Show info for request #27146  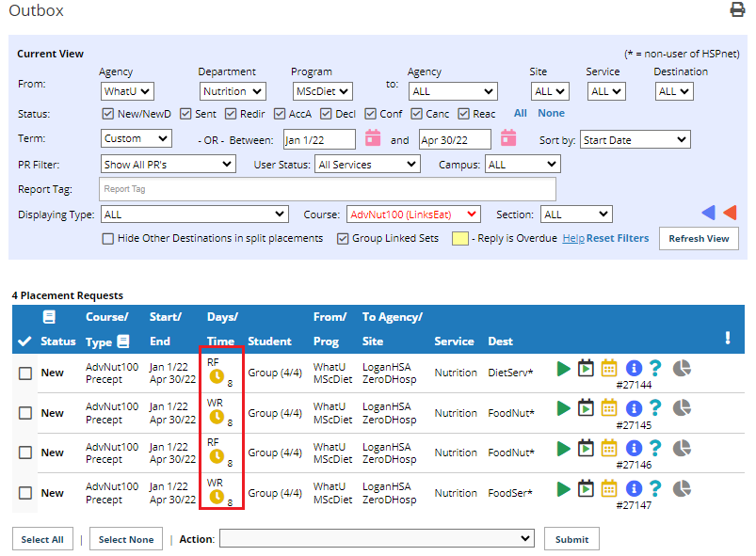[x=634, y=449]
